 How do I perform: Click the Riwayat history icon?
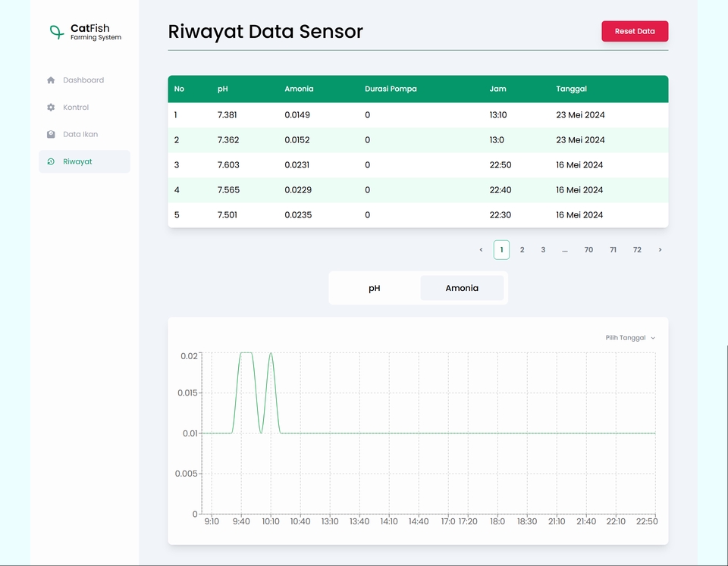coord(51,161)
